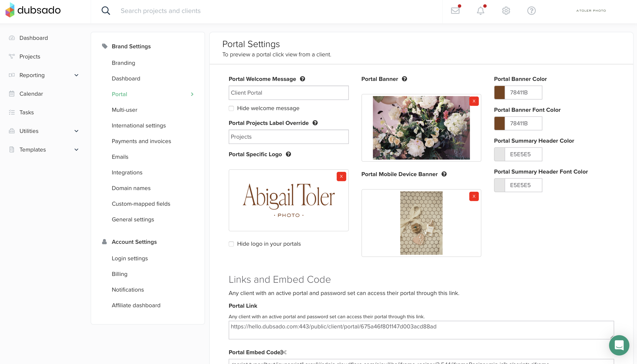Viewport: 637px width, 364px height.
Task: Open the Branding settings page
Action: pos(123,63)
